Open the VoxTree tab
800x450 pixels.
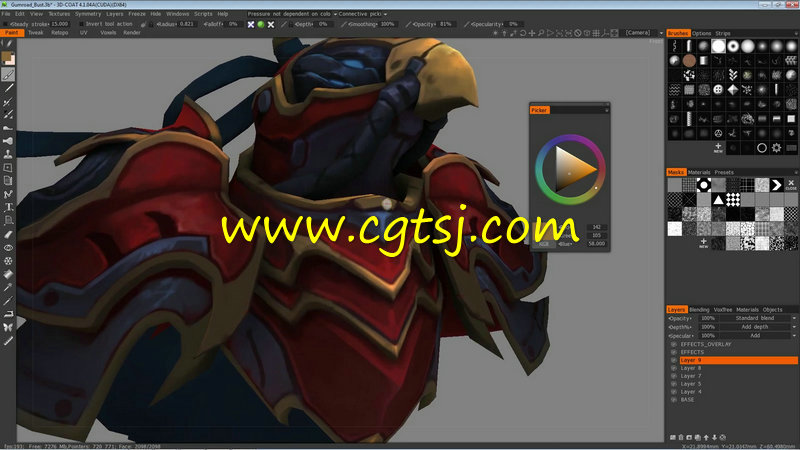pyautogui.click(x=723, y=310)
